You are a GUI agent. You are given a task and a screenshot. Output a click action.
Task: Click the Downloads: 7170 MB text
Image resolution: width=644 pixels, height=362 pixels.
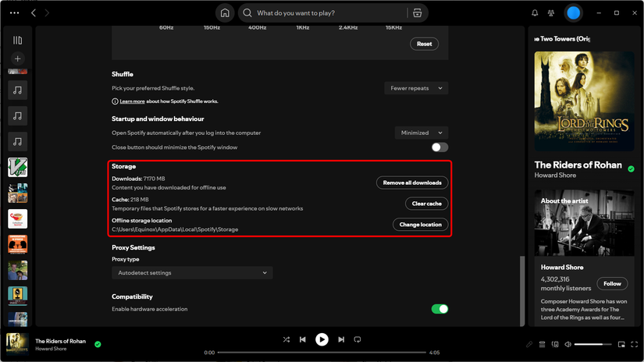click(138, 179)
